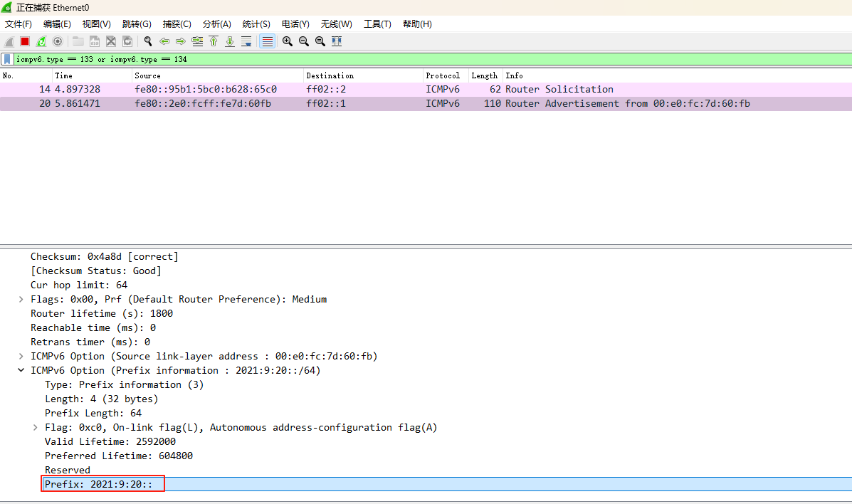Viewport: 852px width, 504px height.
Task: Sort packets by the No. column header
Action: pyautogui.click(x=26, y=75)
